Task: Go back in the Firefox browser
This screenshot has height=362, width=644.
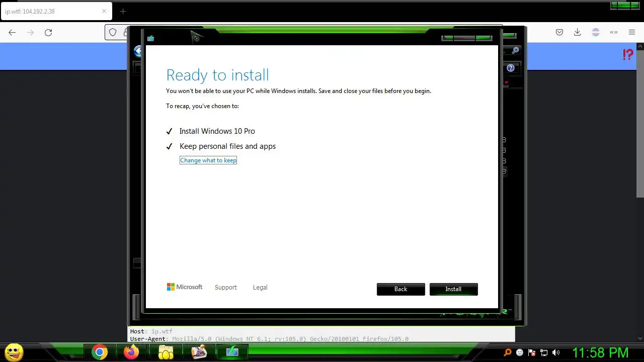Action: [12, 32]
